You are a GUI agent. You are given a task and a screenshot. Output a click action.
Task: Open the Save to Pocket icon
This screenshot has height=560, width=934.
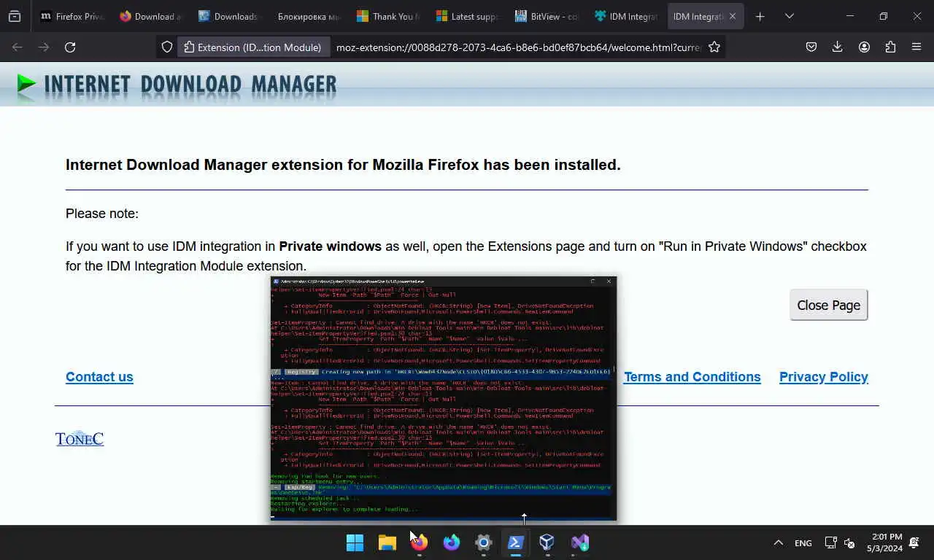pos(811,47)
